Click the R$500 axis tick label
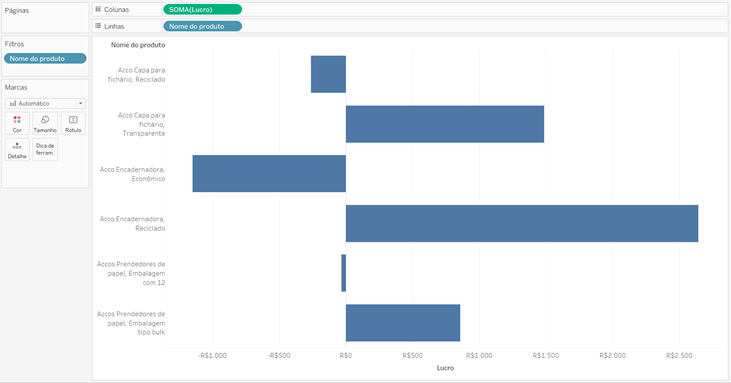 tap(413, 356)
